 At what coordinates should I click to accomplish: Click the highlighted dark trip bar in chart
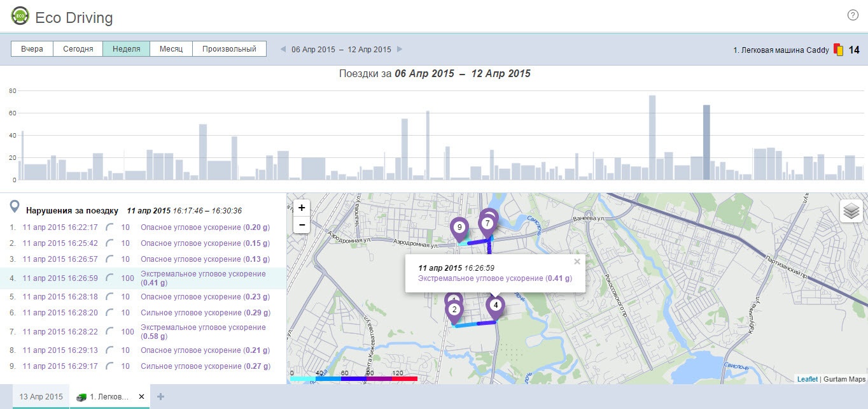coord(706,143)
